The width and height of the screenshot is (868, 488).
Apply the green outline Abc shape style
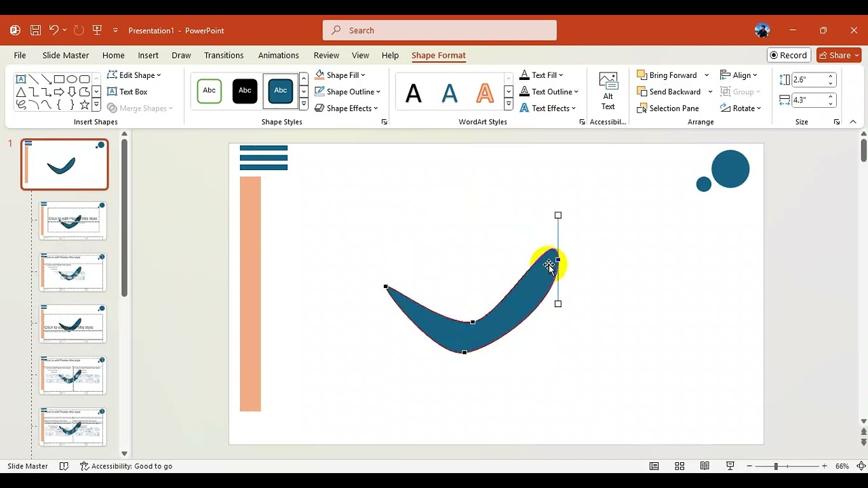click(210, 91)
